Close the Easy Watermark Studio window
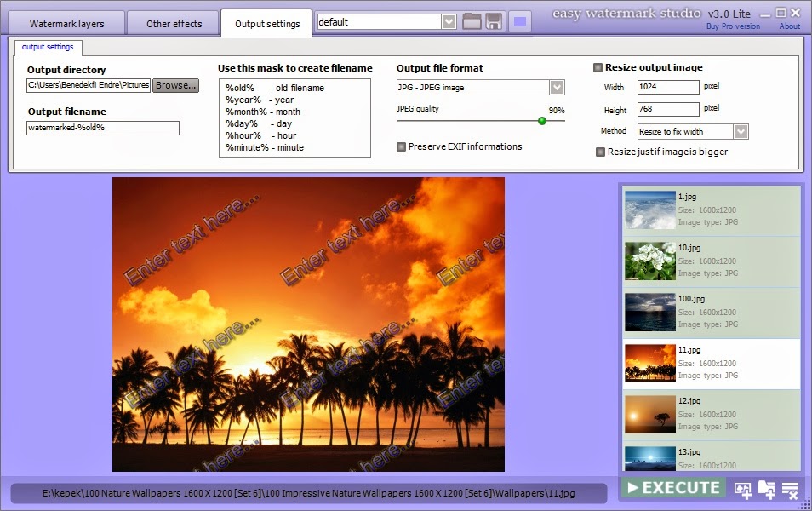This screenshot has width=812, height=511. point(796,13)
